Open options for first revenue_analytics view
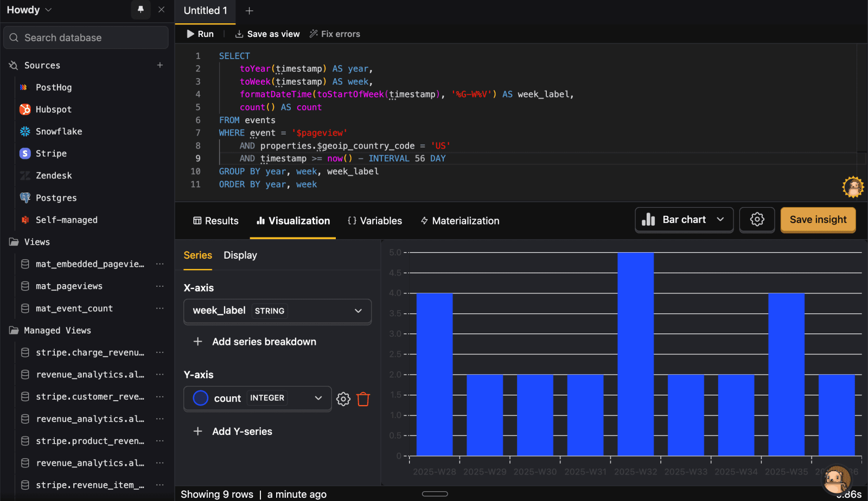The width and height of the screenshot is (868, 501). click(x=159, y=375)
